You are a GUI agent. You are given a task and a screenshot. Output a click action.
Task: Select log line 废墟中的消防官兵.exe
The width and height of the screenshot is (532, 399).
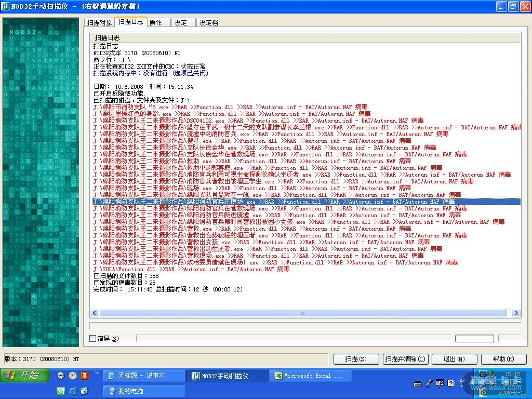click(x=271, y=134)
